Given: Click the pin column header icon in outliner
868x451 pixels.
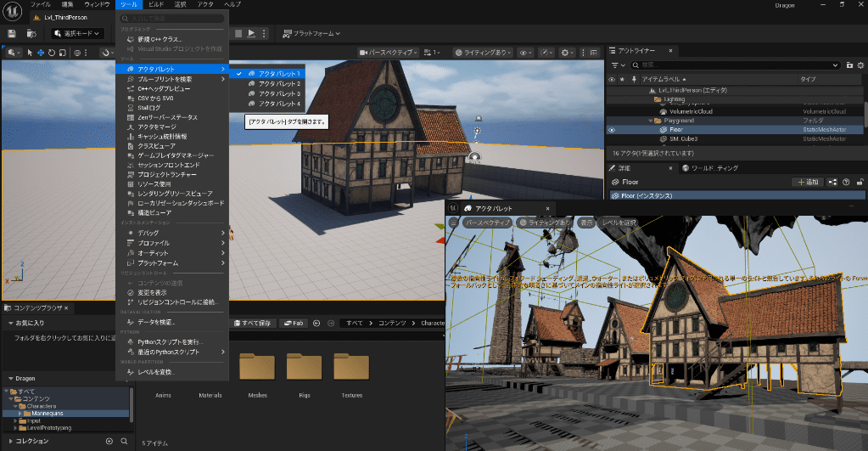Looking at the screenshot, I should click(x=634, y=79).
